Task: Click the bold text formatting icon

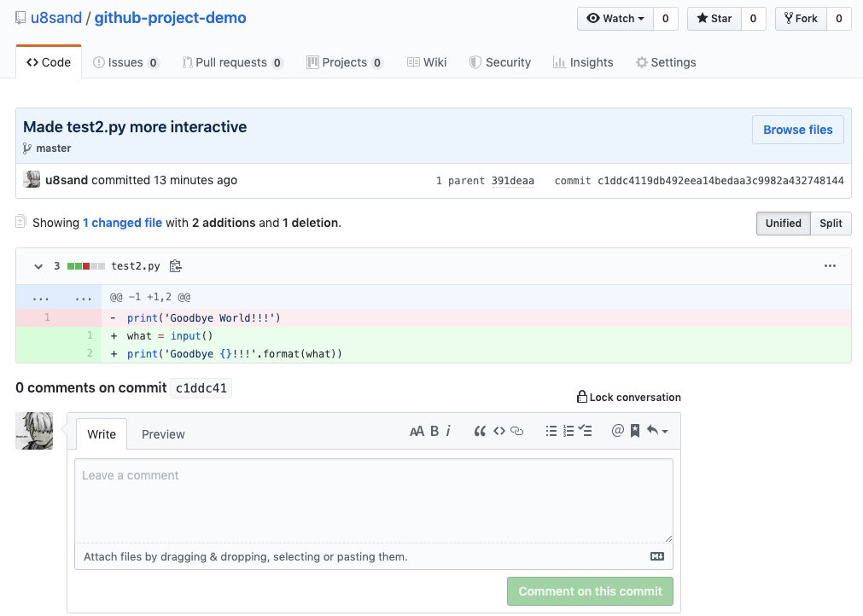Action: click(x=434, y=432)
